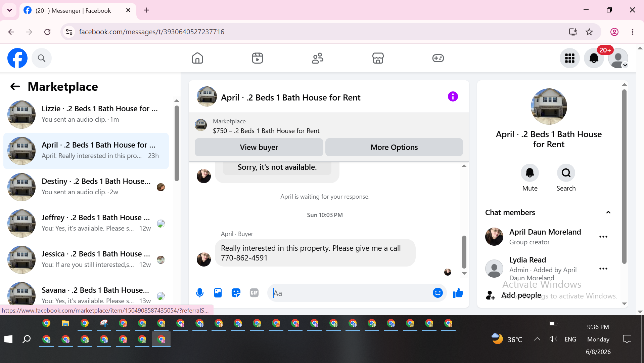Open Destiny's house rental conversation

[86, 187]
